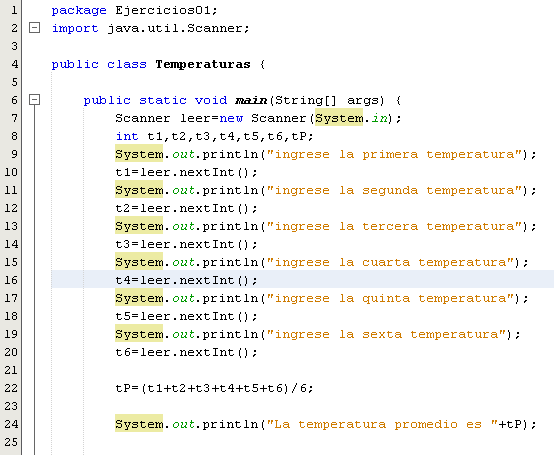The height and width of the screenshot is (455, 554).
Task: Click string "La temperatura promedio es "
Action: pos(382,425)
